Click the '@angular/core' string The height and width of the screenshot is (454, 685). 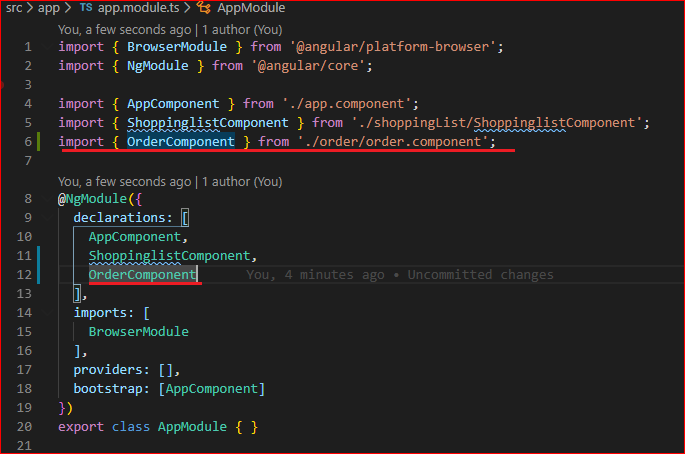[308, 66]
